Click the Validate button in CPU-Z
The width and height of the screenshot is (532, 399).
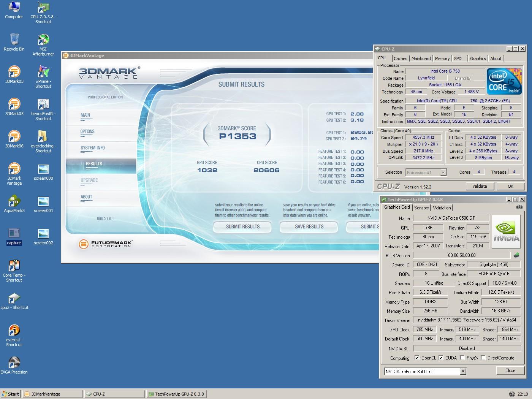[480, 186]
